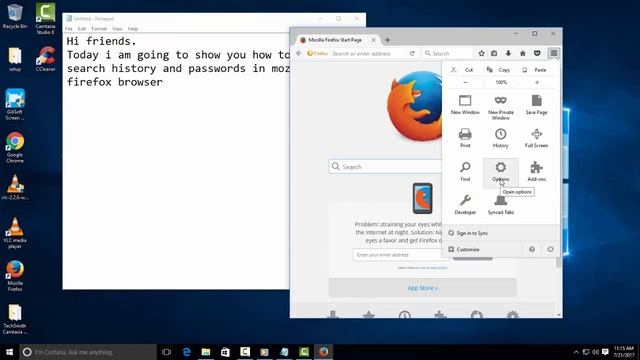Open Downloads arrow in toolbar
The width and height of the screenshot is (640, 360).
[x=508, y=53]
